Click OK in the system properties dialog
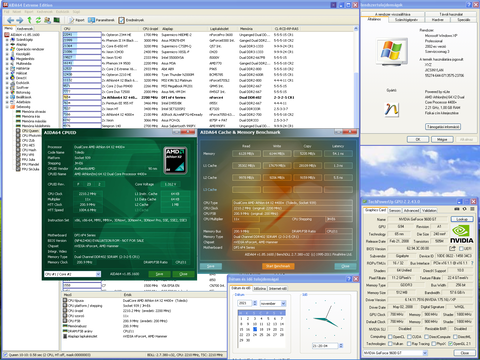The height and width of the screenshot is (360, 480). [418, 139]
